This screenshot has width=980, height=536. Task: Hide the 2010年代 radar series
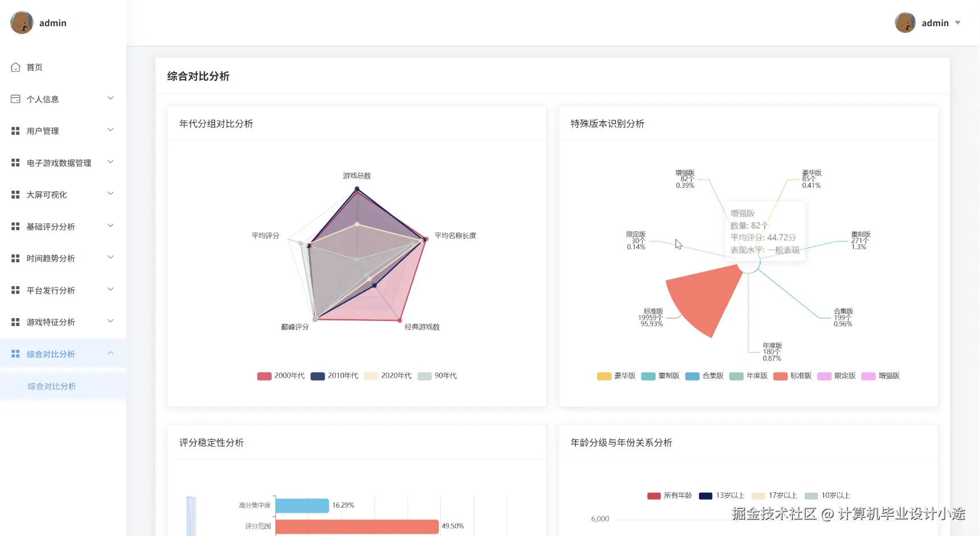coord(335,376)
